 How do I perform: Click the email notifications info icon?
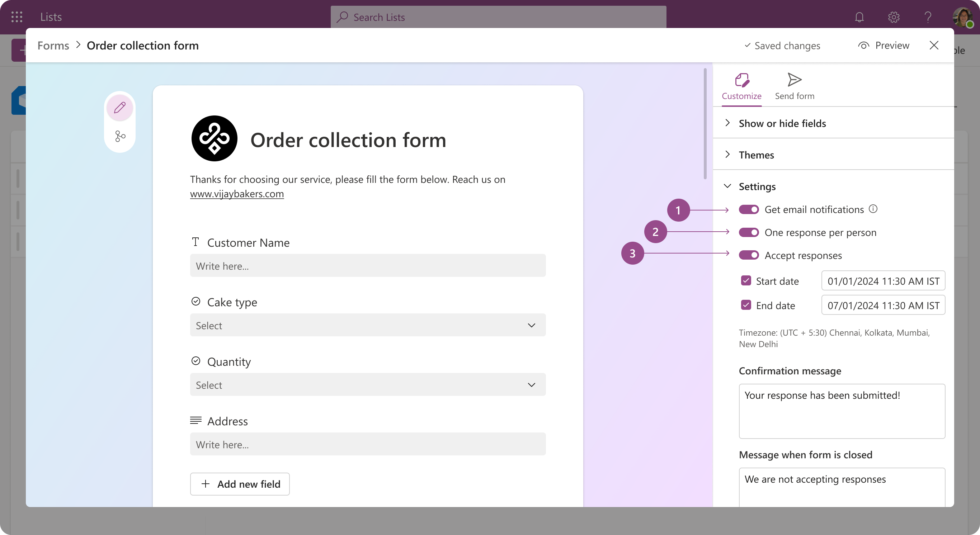point(873,209)
